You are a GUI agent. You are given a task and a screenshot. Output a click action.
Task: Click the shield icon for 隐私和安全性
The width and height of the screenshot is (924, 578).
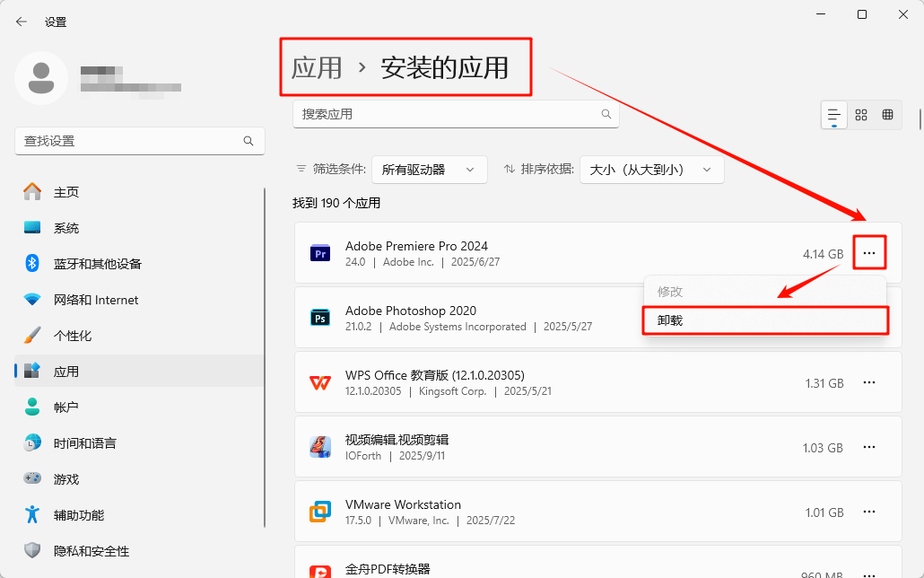click(x=32, y=551)
